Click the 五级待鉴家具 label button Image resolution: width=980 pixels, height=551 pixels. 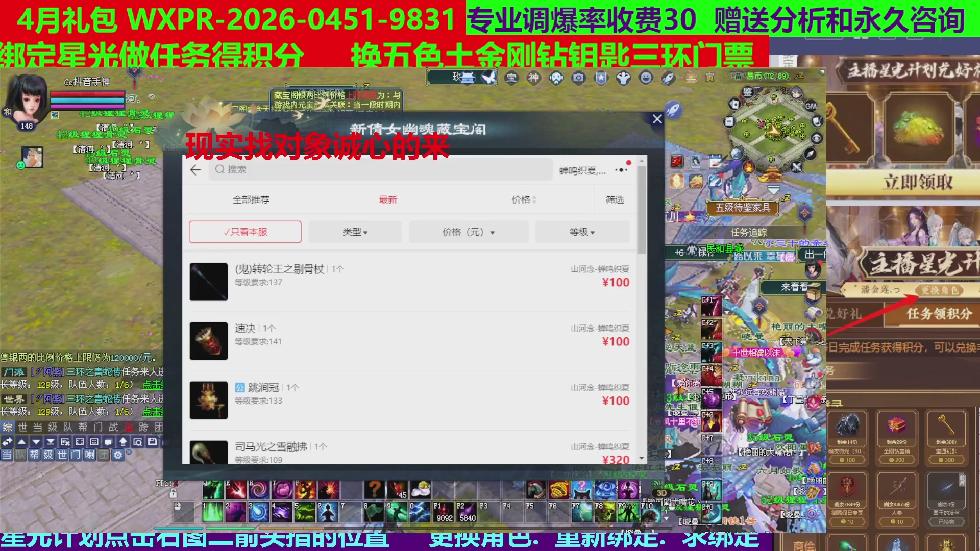coord(743,207)
